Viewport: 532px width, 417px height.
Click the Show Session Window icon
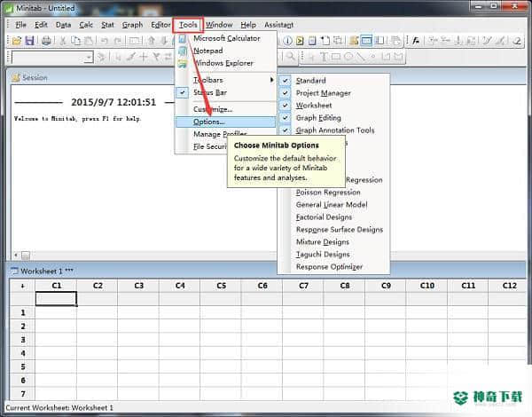(354, 41)
